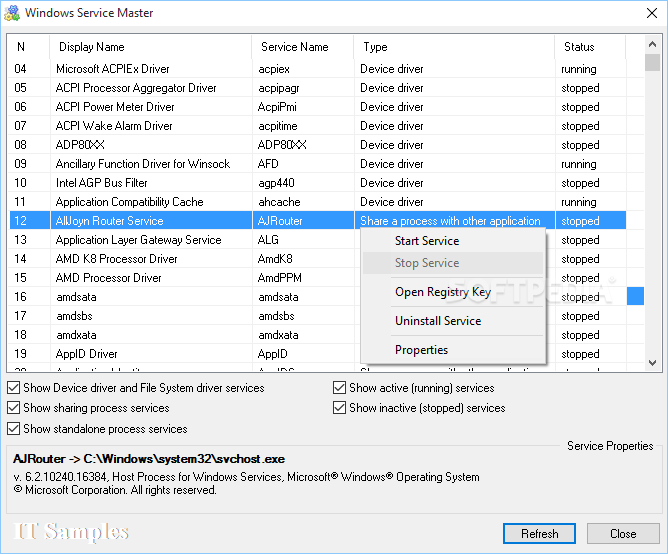The height and width of the screenshot is (554, 668).
Task: Click the Close button
Action: (623, 534)
